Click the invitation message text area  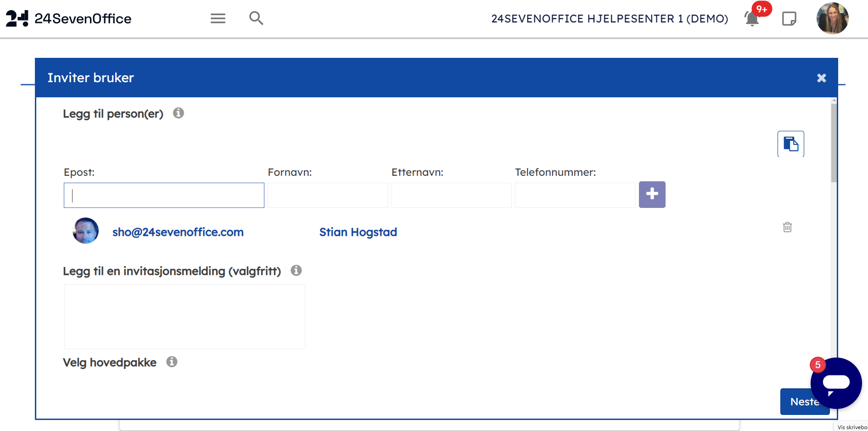coord(185,317)
